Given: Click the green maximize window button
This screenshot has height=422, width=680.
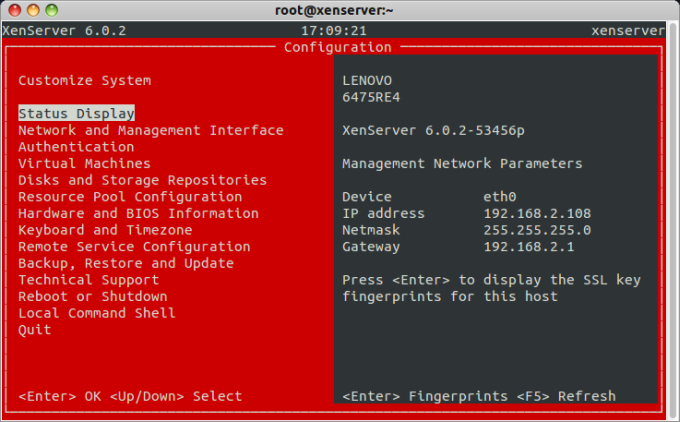Looking at the screenshot, I should [52, 10].
